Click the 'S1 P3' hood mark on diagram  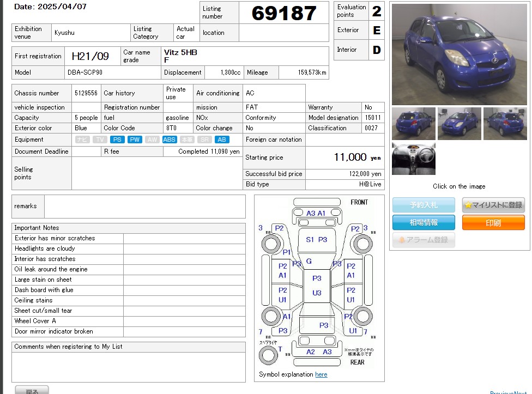tap(317, 239)
